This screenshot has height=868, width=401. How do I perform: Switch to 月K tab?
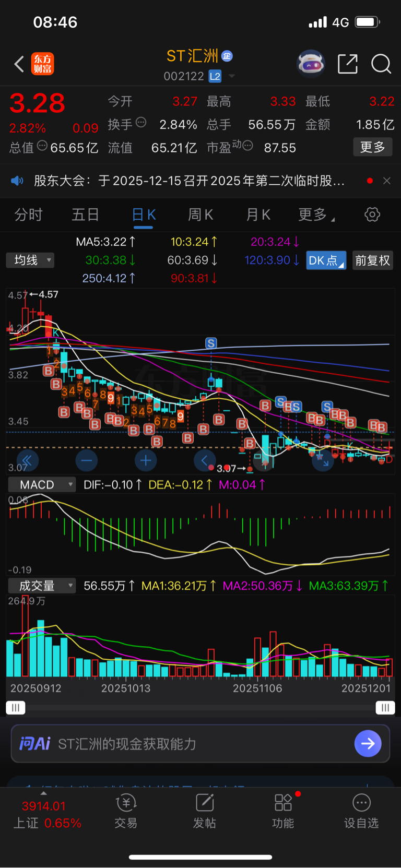(258, 215)
